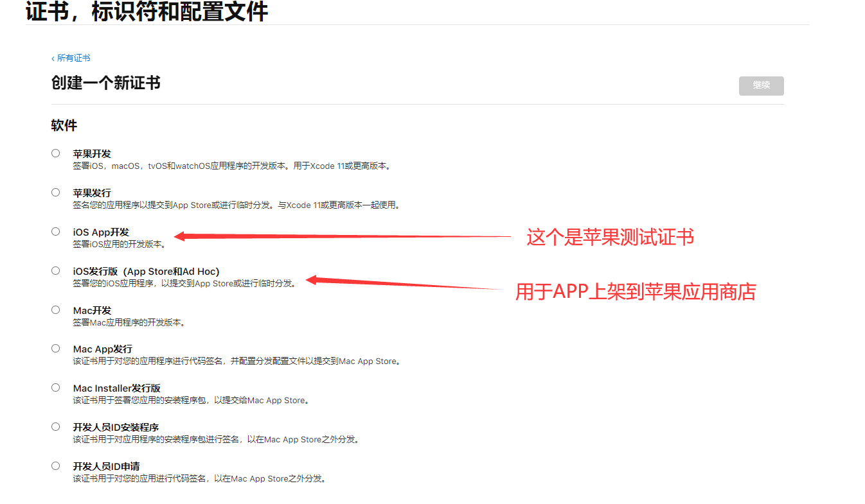Click description 签署iOS应用的开发版本。
Image resolution: width=865 pixels, height=504 pixels.
tap(120, 244)
